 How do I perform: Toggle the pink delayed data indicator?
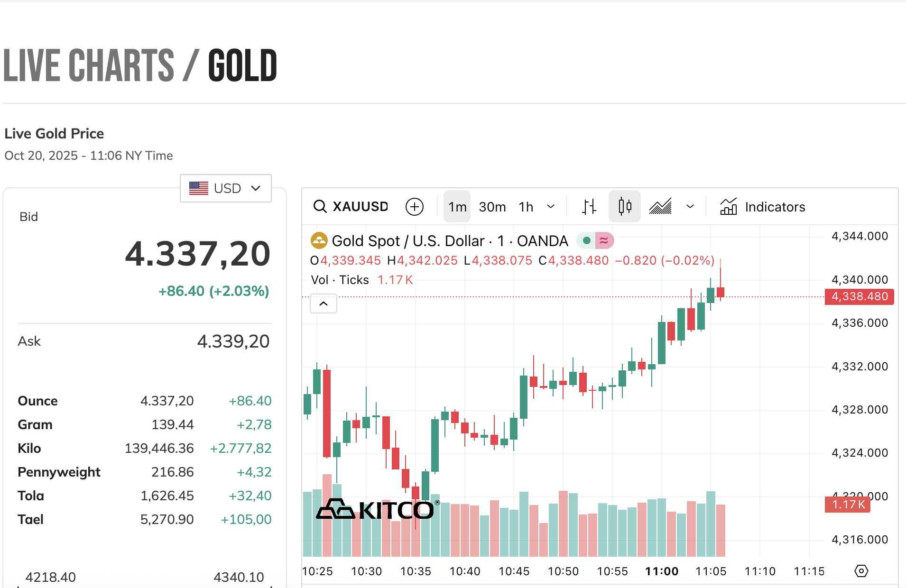point(604,241)
